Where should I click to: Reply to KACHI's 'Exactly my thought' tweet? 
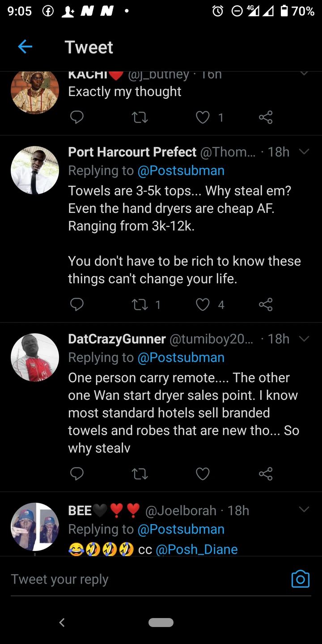tap(77, 117)
